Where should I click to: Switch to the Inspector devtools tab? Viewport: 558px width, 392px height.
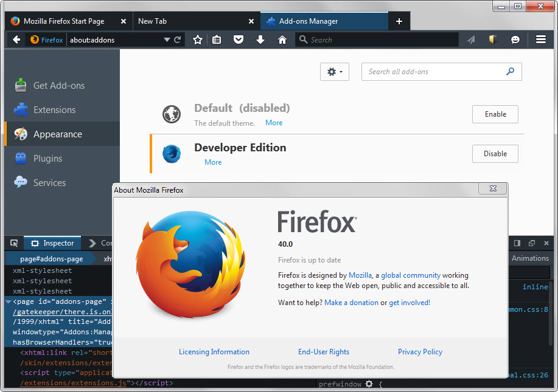52,243
